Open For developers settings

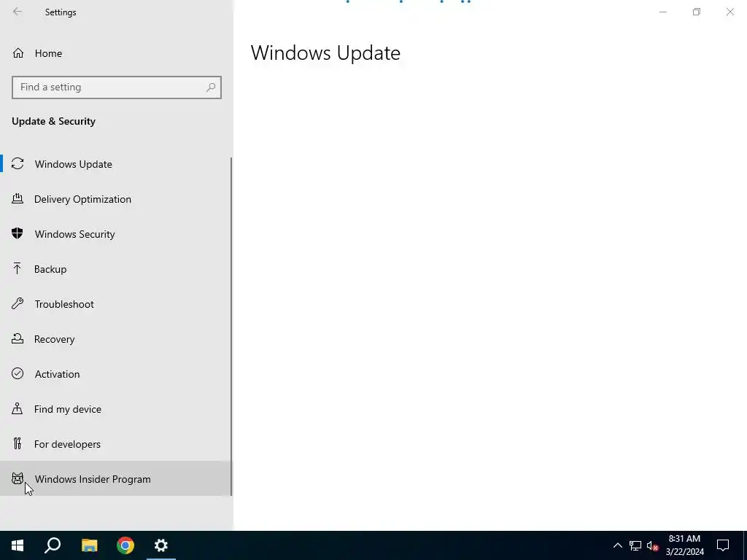pos(116,444)
